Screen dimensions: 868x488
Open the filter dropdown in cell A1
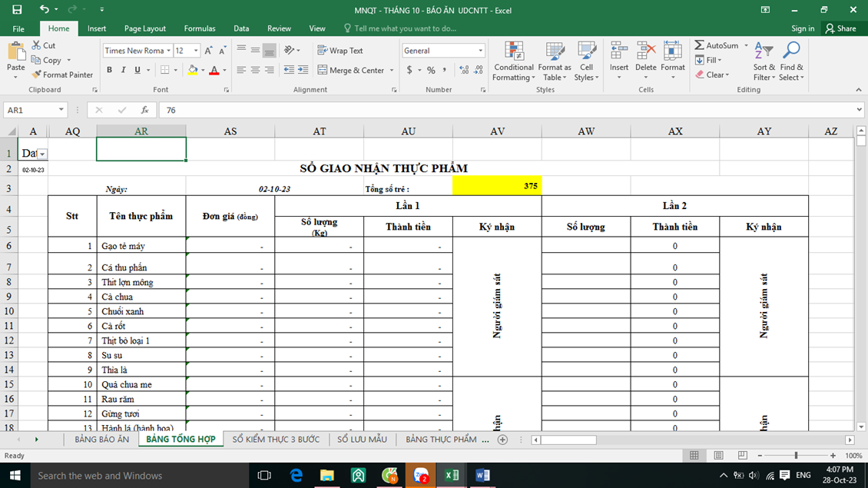click(x=42, y=154)
